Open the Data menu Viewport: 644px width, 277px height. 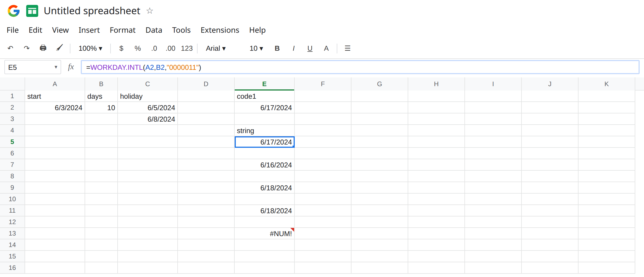click(154, 30)
